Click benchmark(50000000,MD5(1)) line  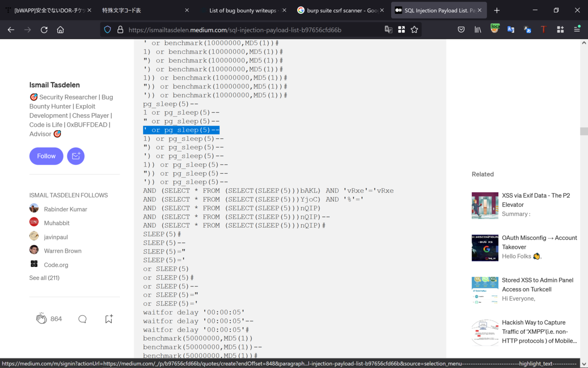point(198,338)
